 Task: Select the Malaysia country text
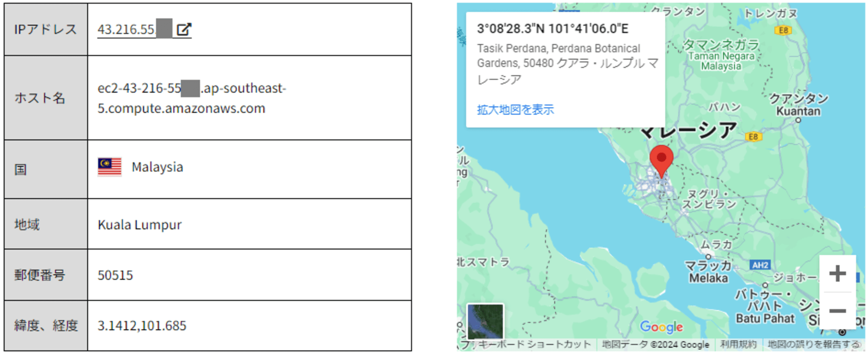[158, 167]
